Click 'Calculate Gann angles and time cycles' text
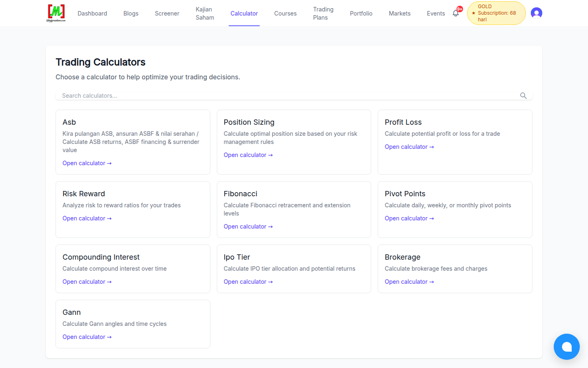 coord(114,324)
